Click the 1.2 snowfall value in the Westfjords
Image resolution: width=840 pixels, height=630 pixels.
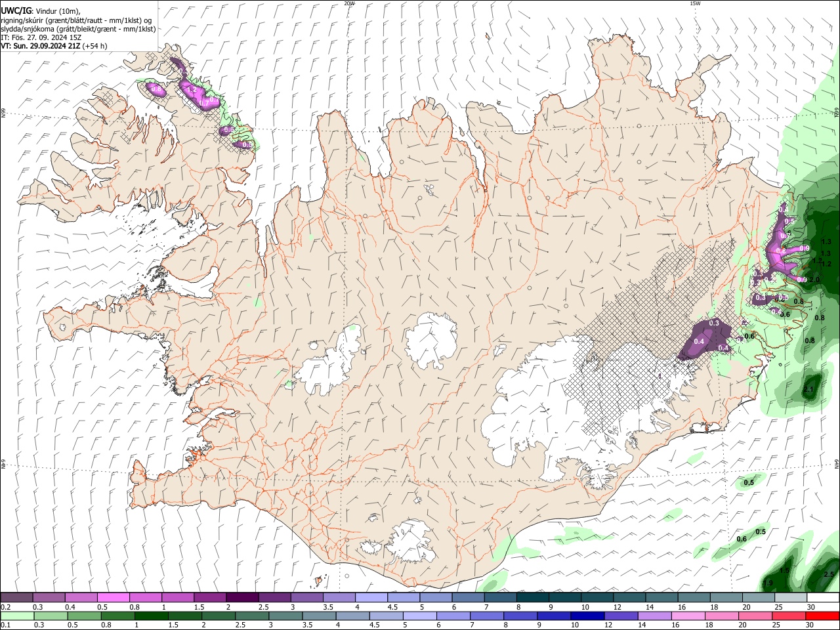tap(192, 89)
